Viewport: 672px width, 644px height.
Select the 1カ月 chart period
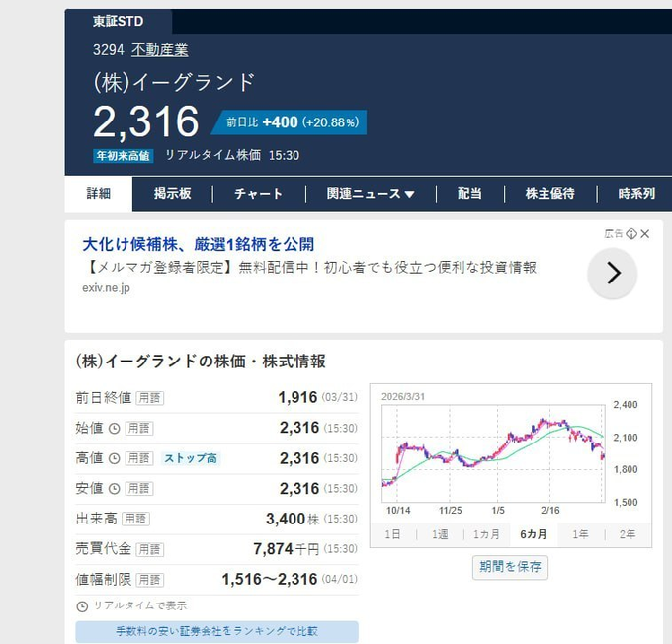pos(486,534)
